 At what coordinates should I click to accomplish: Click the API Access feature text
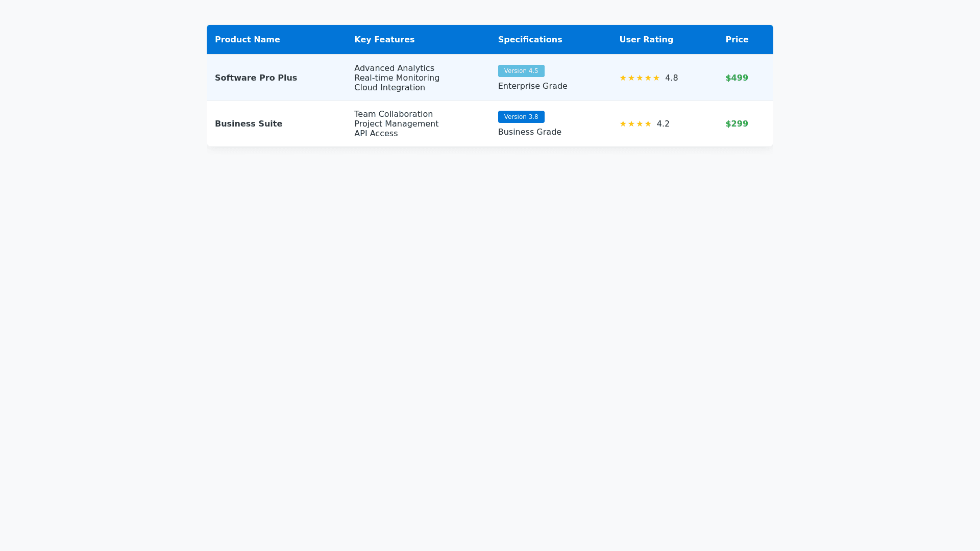point(376,134)
